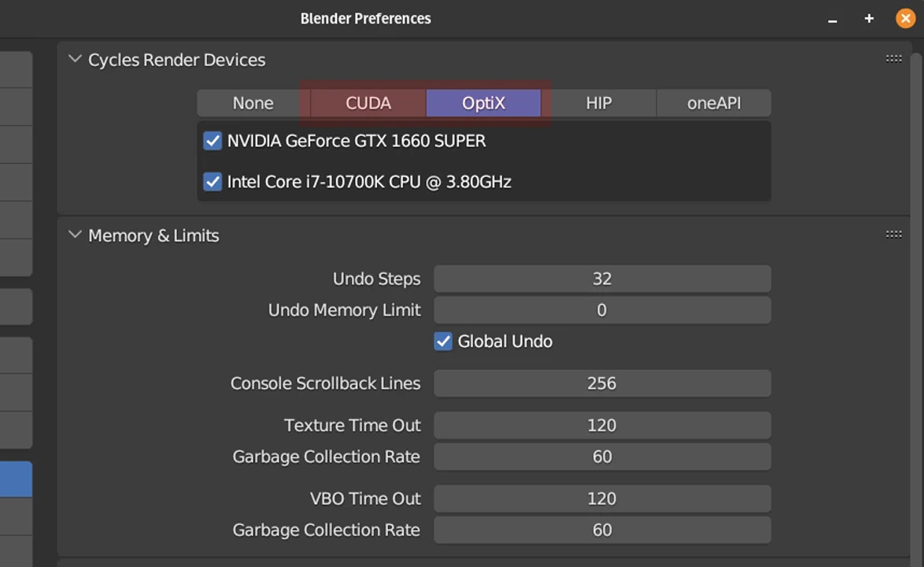Viewport: 924px width, 567px height.
Task: Select None to disable GPU rendering
Action: point(253,103)
